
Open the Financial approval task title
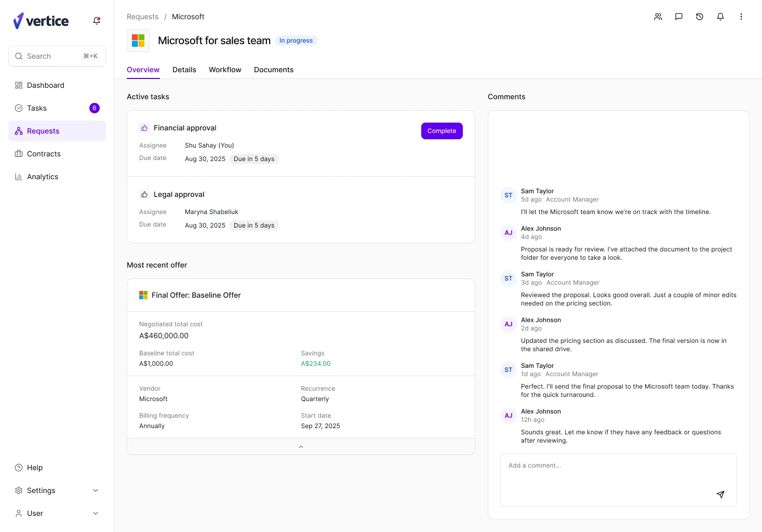185,128
